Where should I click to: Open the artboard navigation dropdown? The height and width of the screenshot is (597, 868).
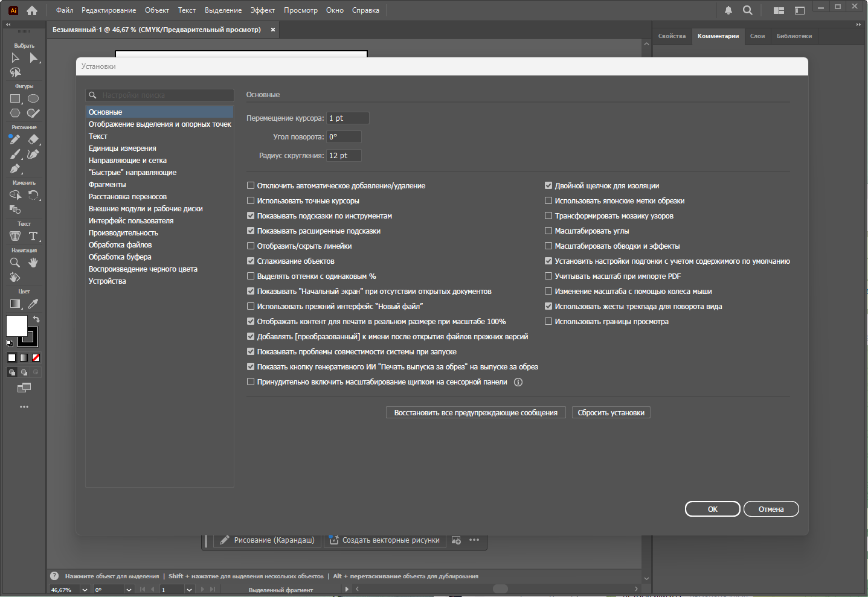click(189, 590)
